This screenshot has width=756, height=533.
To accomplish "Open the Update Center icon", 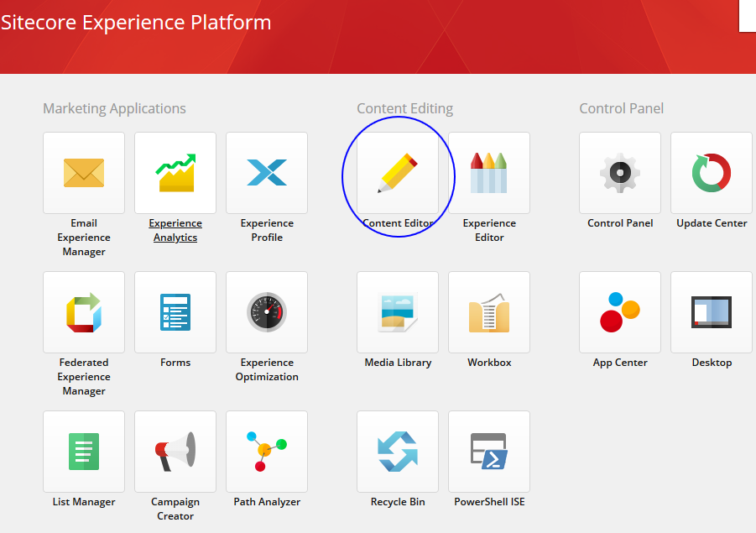I will [x=712, y=173].
